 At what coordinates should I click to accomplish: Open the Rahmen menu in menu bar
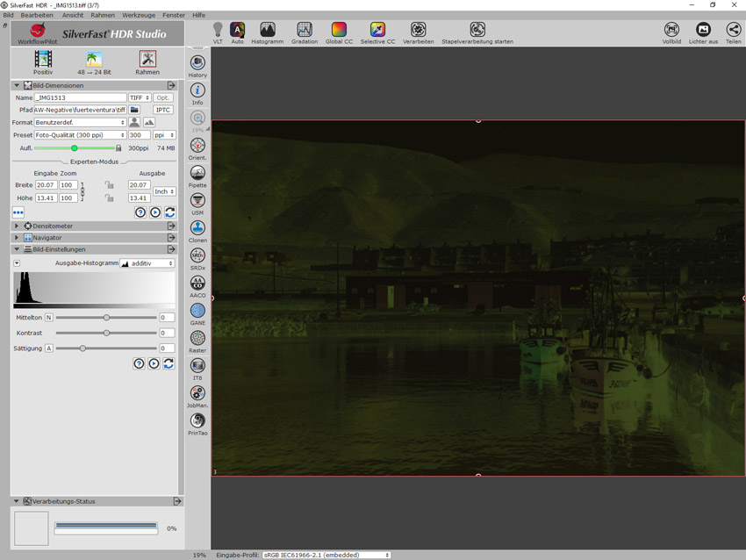tap(102, 15)
